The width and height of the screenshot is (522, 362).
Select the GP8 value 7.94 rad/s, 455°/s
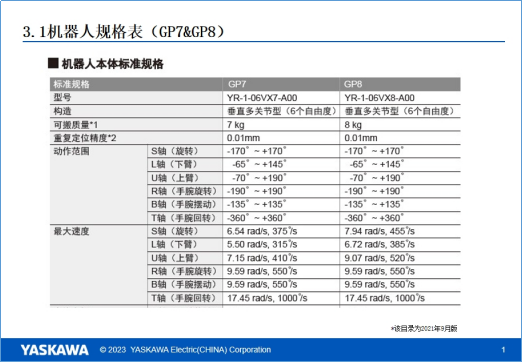379,231
